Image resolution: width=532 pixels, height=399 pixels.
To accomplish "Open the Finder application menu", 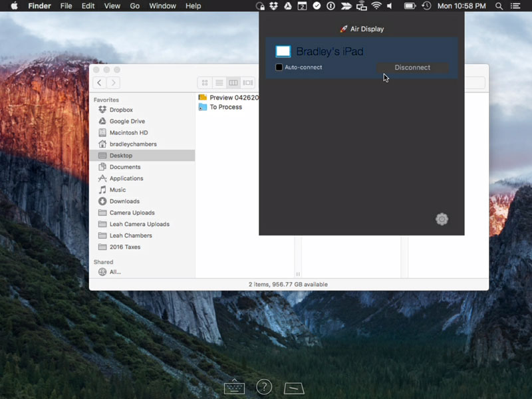I will [x=39, y=6].
